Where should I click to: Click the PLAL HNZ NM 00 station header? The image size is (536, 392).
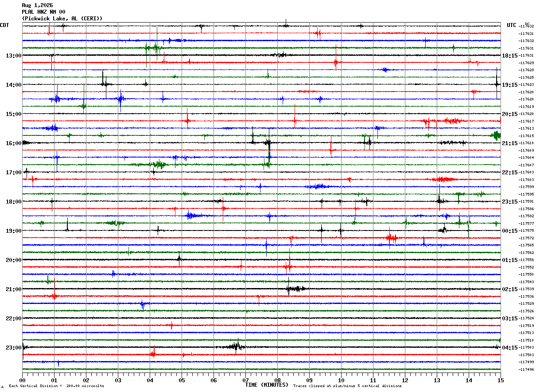pyautogui.click(x=43, y=12)
